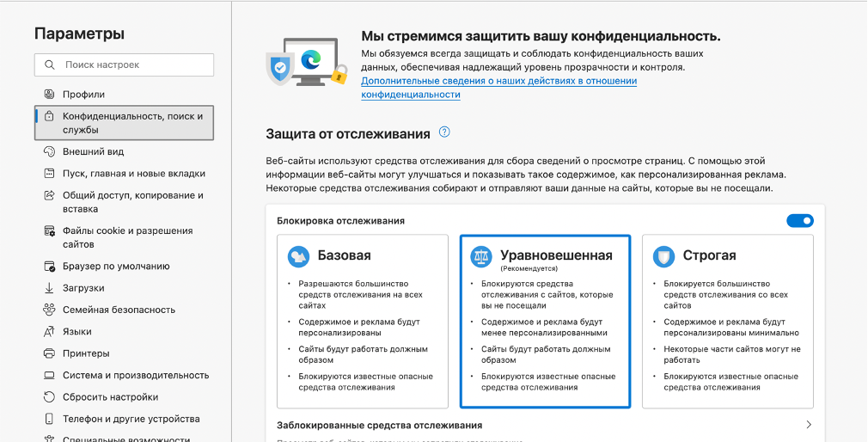The width and height of the screenshot is (868, 442).
Task: Click text Некоторые части сайтов могут не работать
Action: click(732, 354)
